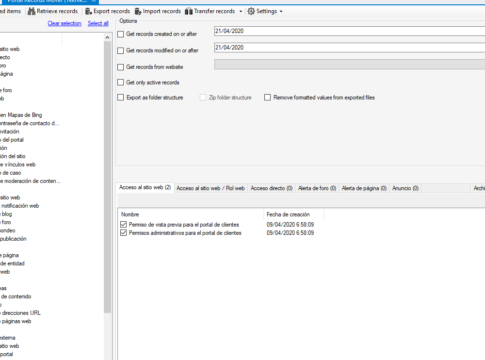Image resolution: width=485 pixels, height=360 pixels.
Task: Click the website selection field
Action: [x=349, y=64]
